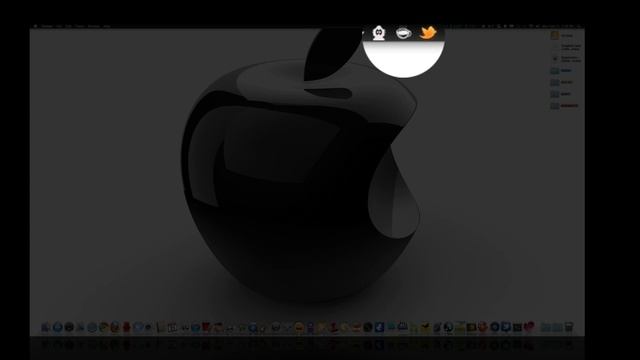Toggle the coffee cup Caffeine menu bar icon
Screen dimensions: 640x360
(x=403, y=33)
